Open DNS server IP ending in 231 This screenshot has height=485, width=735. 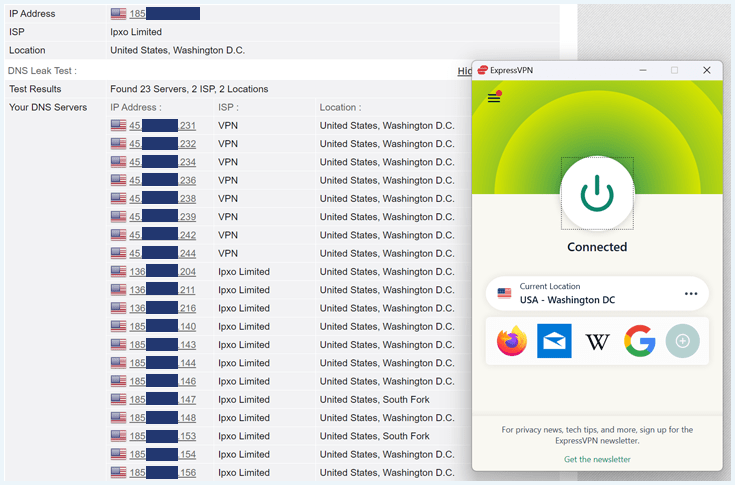[163, 126]
